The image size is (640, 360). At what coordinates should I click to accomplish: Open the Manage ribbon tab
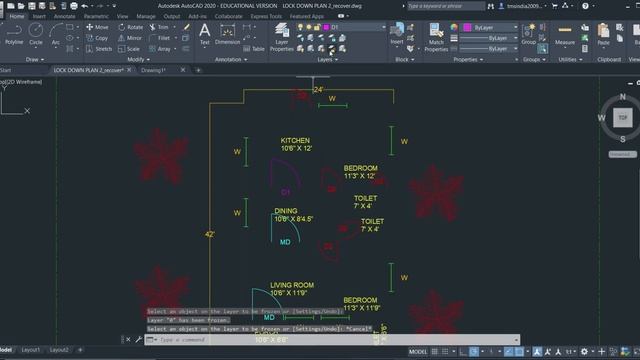click(146, 16)
